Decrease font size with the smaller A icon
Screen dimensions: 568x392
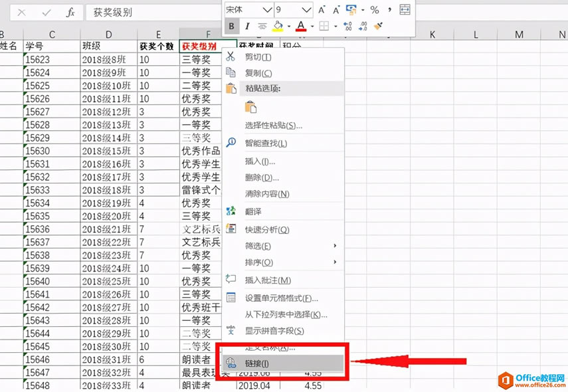click(x=335, y=10)
